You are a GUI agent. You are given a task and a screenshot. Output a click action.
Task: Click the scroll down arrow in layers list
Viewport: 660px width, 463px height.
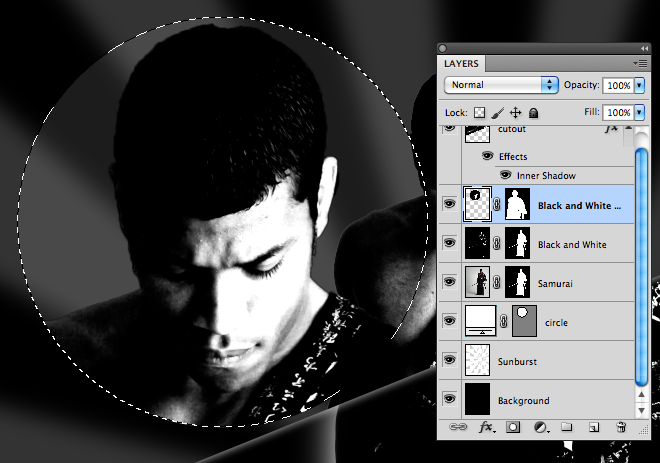[641, 410]
